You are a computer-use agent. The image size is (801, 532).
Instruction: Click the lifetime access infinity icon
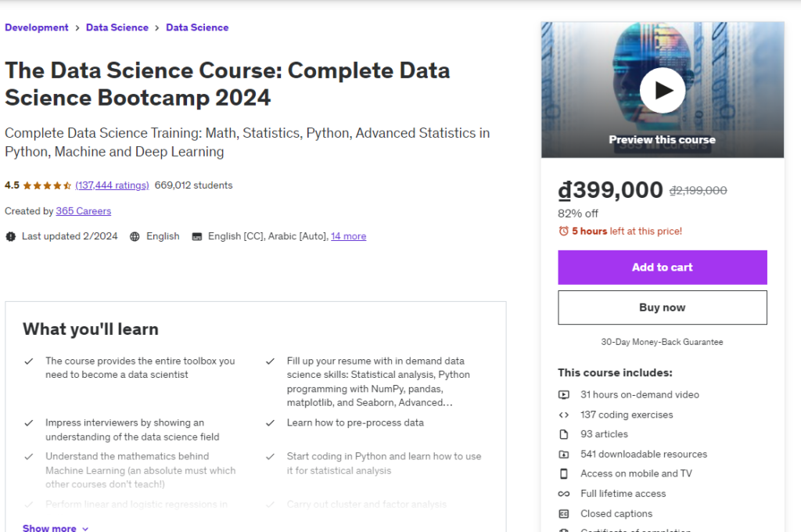(563, 494)
